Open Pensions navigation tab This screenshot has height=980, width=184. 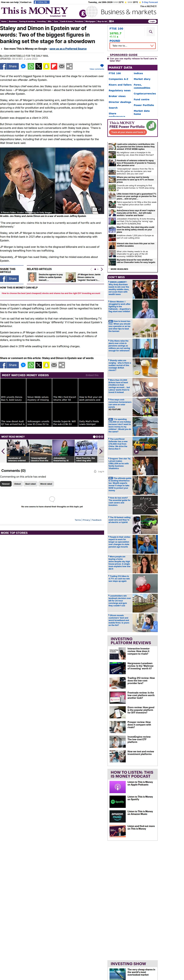[79, 21]
